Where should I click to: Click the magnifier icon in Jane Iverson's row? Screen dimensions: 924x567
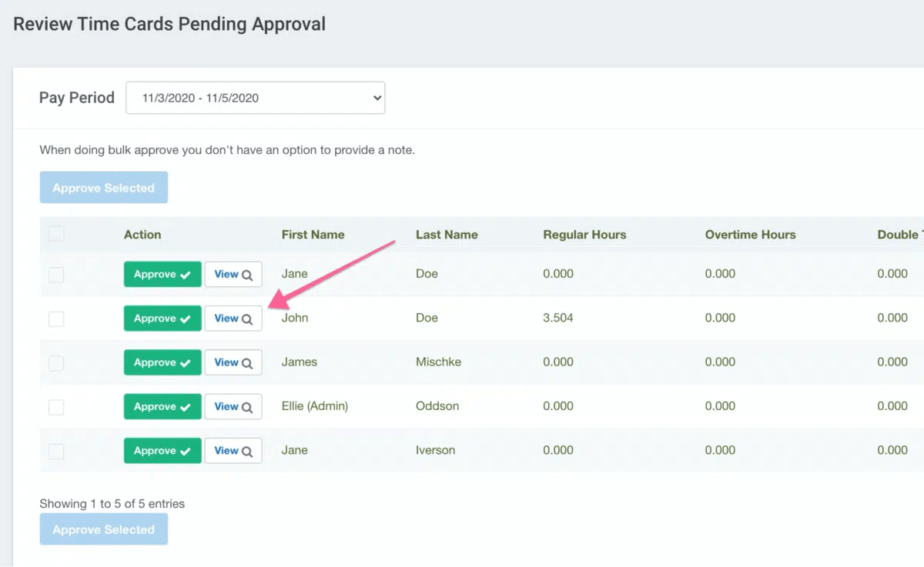point(248,450)
